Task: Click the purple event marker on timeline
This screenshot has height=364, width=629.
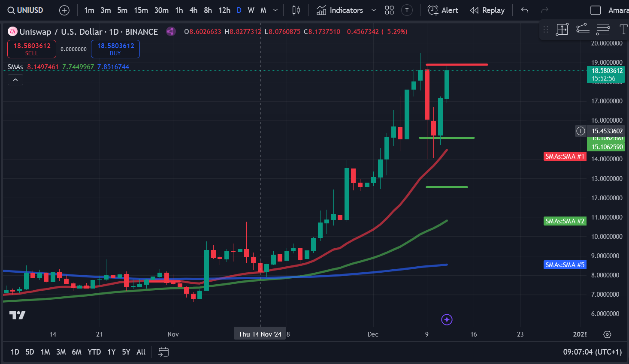Action: 447,319
